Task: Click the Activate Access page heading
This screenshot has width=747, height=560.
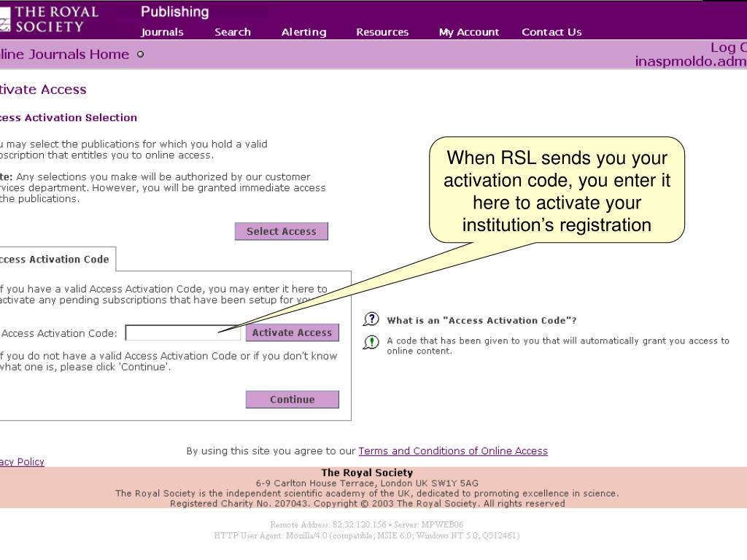Action: 43,90
